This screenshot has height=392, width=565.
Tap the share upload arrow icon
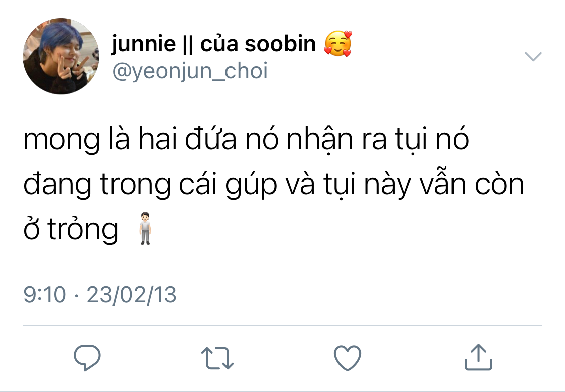(478, 357)
